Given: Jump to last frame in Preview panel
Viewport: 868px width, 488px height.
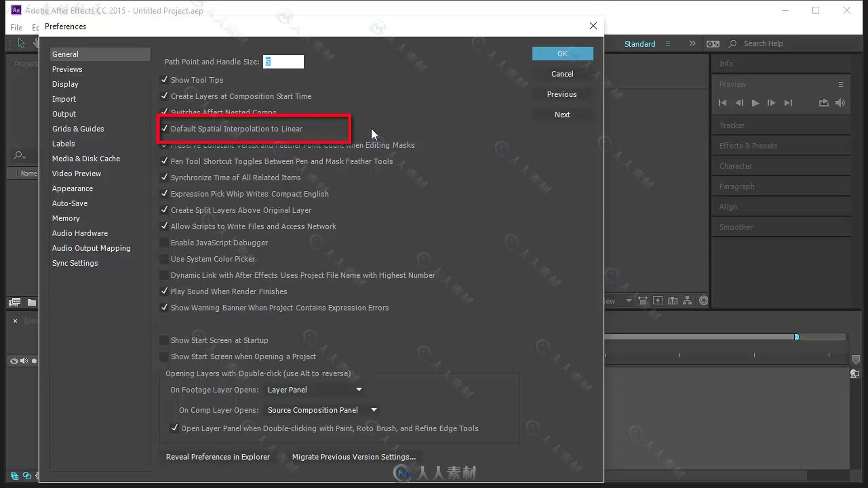Looking at the screenshot, I should (788, 103).
